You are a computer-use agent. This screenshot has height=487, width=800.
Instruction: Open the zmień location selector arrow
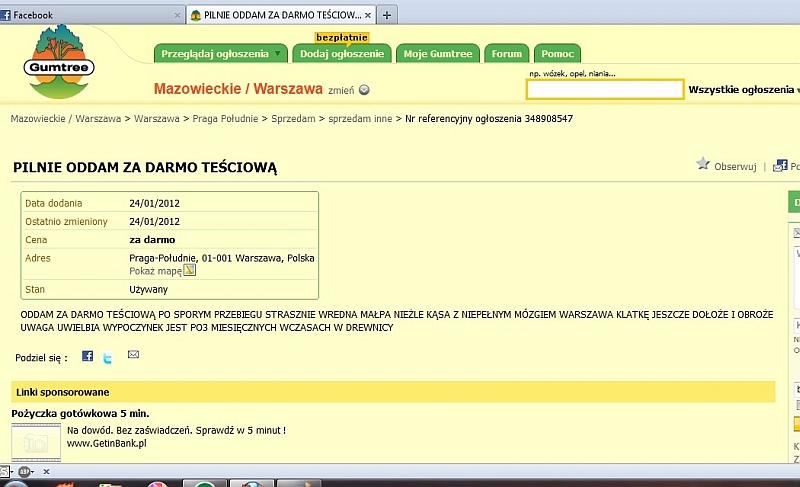pyautogui.click(x=364, y=90)
